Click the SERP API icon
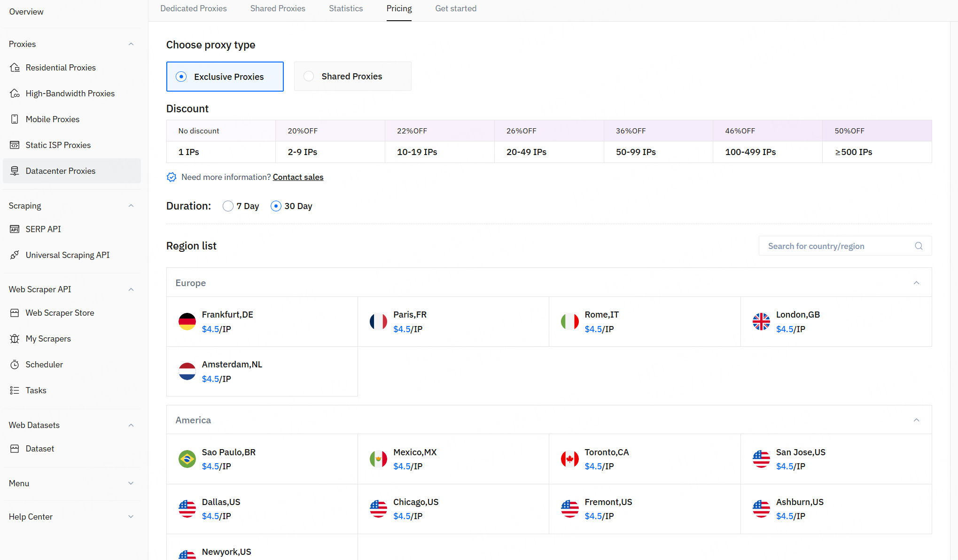 click(x=15, y=229)
